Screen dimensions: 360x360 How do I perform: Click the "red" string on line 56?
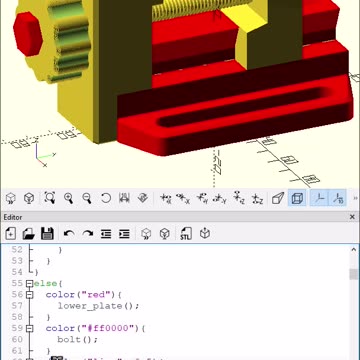95,295
